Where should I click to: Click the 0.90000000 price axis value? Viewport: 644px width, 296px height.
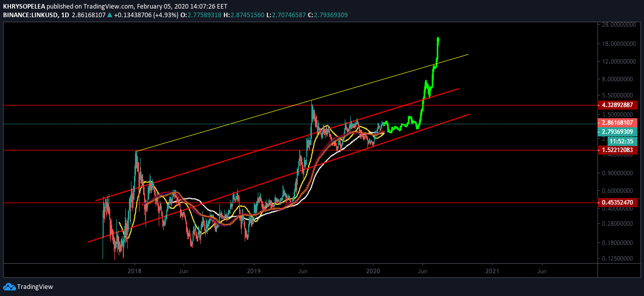(x=618, y=173)
